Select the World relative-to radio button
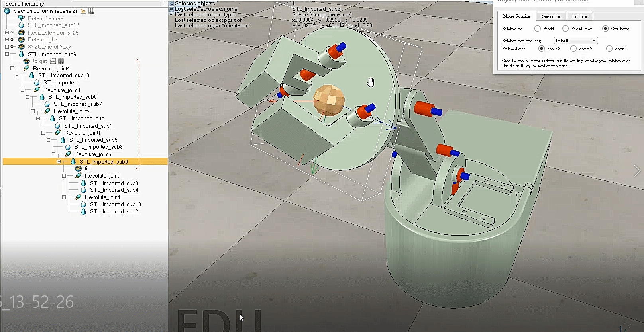 (x=538, y=29)
